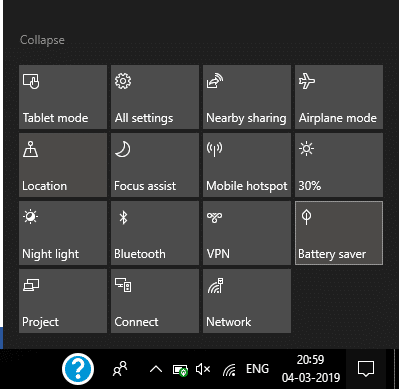The width and height of the screenshot is (399, 389).
Task: Toggle Nearby sharing tile
Action: (x=247, y=97)
